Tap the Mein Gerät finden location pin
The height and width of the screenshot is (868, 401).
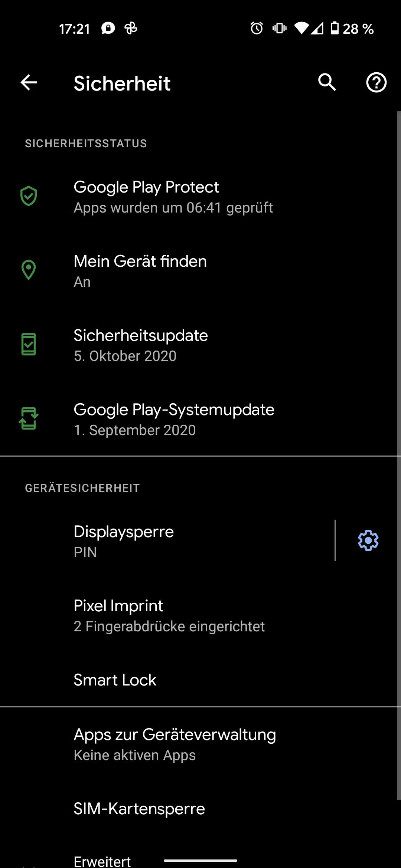click(x=29, y=270)
